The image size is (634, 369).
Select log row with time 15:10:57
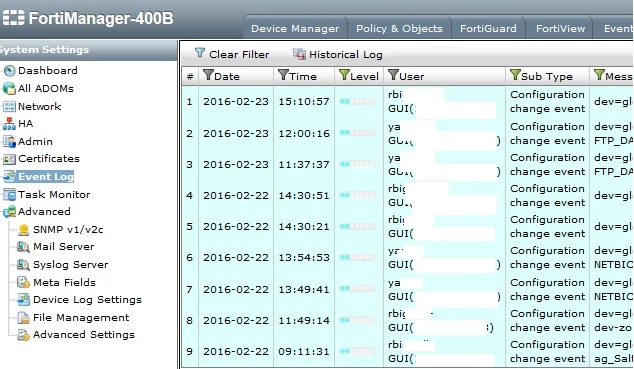[x=407, y=101]
